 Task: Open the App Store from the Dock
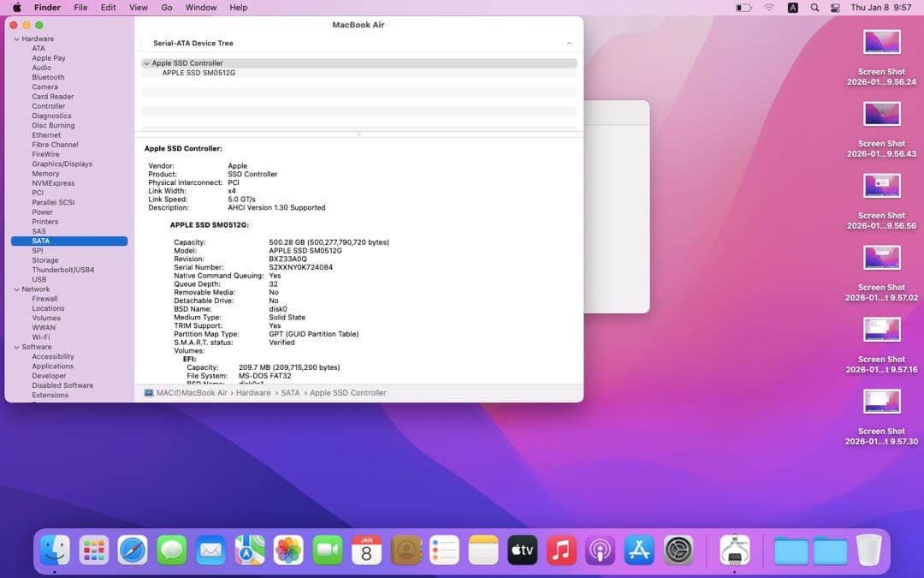pyautogui.click(x=639, y=551)
